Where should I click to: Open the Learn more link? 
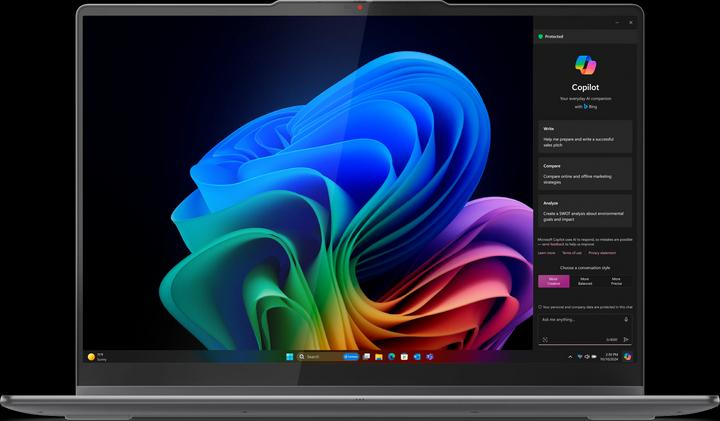546,253
